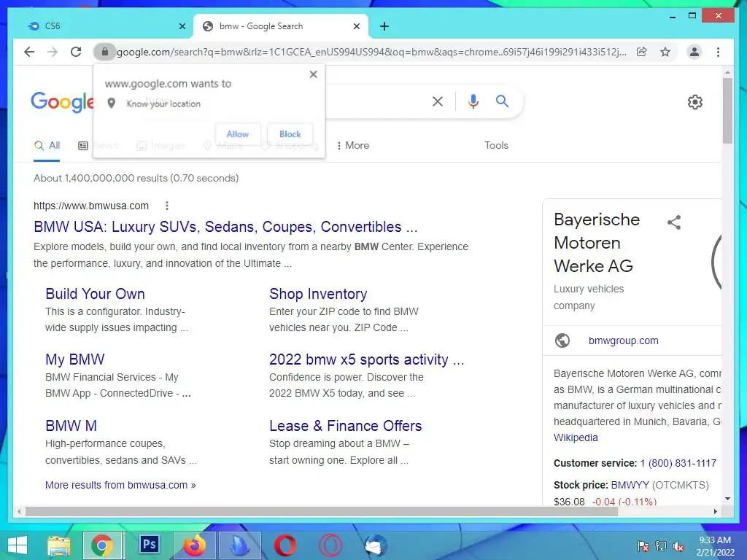Image resolution: width=747 pixels, height=560 pixels.
Task: Open options for bmwusa.com result
Action: (167, 206)
